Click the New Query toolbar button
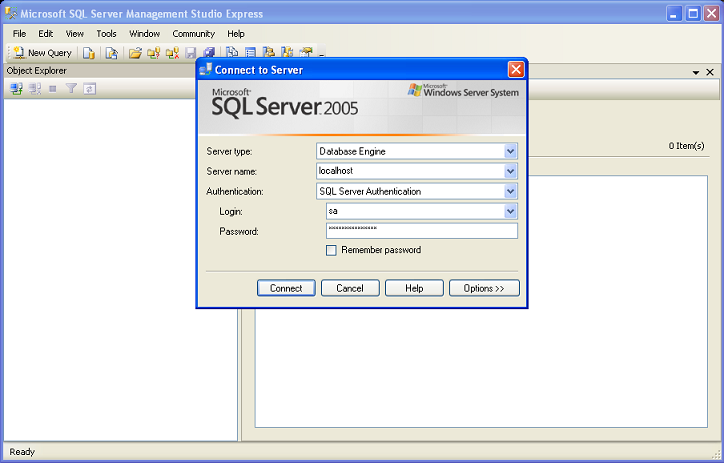Viewport: 724px width, 463px height. point(42,53)
